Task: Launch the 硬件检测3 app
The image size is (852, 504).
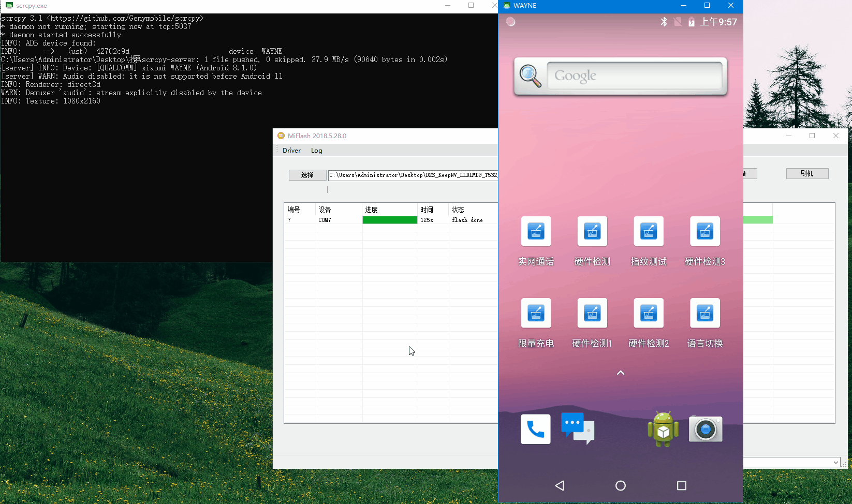Action: pyautogui.click(x=705, y=231)
